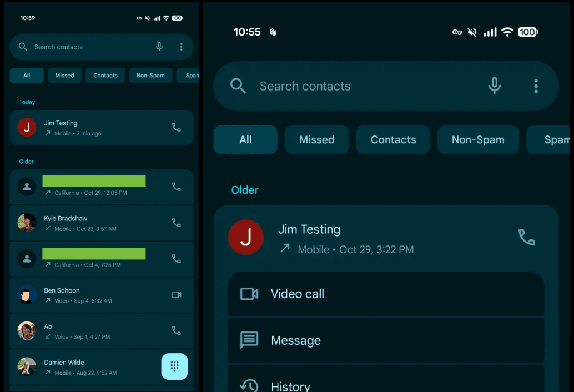Image resolution: width=574 pixels, height=392 pixels.
Task: Tap the History clock icon under Jim Testing
Action: pyautogui.click(x=249, y=385)
